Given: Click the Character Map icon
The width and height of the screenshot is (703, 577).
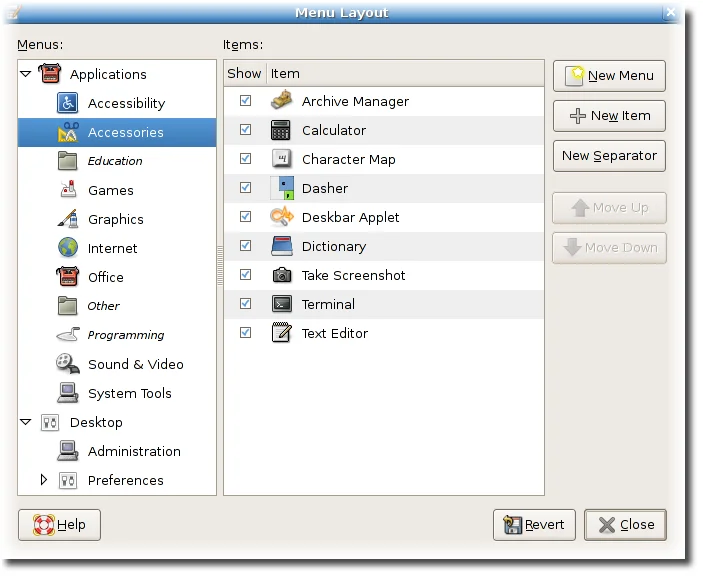Looking at the screenshot, I should click(282, 159).
